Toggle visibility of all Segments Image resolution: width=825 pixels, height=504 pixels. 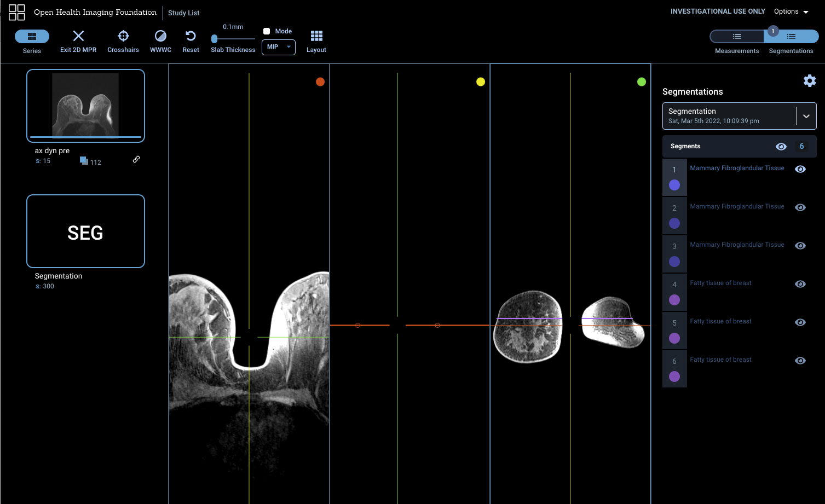[x=781, y=146]
